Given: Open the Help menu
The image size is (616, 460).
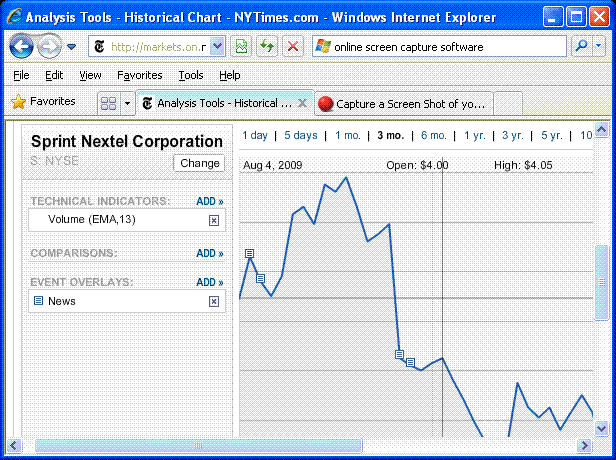Looking at the screenshot, I should [229, 75].
